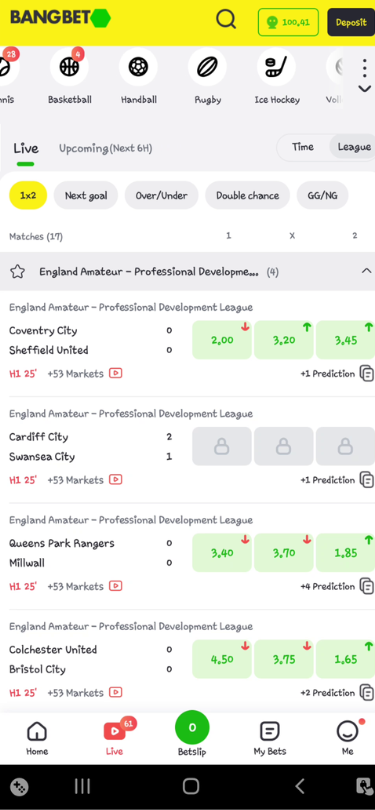Collapse the England Amateur league section
Viewport: 375px width, 810px height.
click(366, 271)
